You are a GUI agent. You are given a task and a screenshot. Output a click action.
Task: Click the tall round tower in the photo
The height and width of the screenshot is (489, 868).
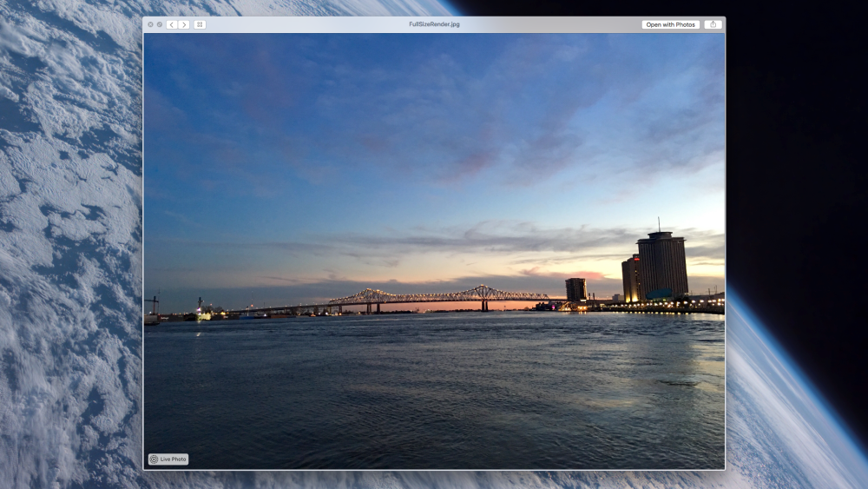point(662,266)
